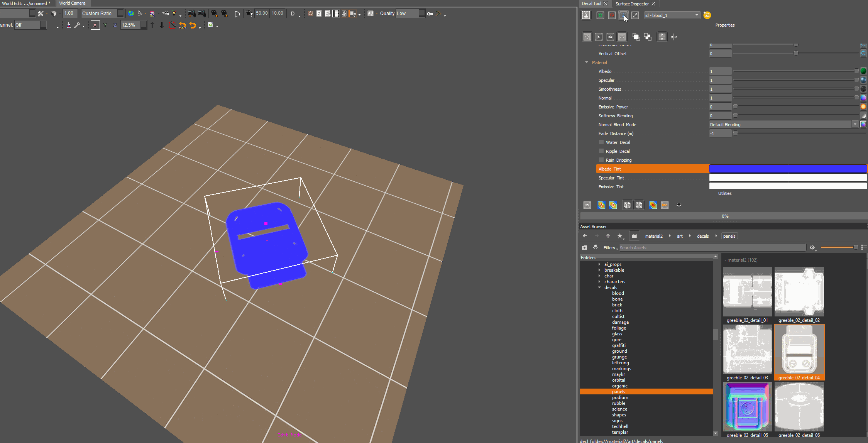The width and height of the screenshot is (868, 443).
Task: Click the blue Albedo Tint color swatch
Action: point(788,169)
